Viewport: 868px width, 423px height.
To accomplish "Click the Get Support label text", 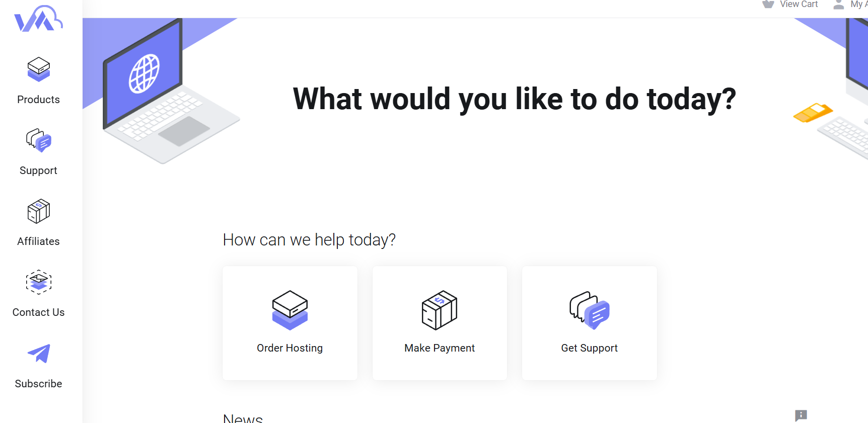I will tap(590, 348).
